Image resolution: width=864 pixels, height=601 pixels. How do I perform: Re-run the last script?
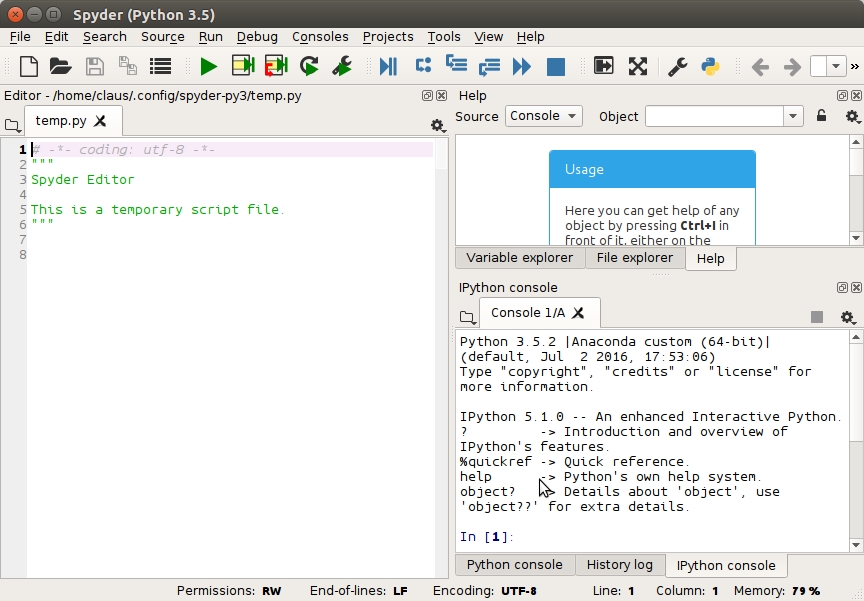coord(309,67)
